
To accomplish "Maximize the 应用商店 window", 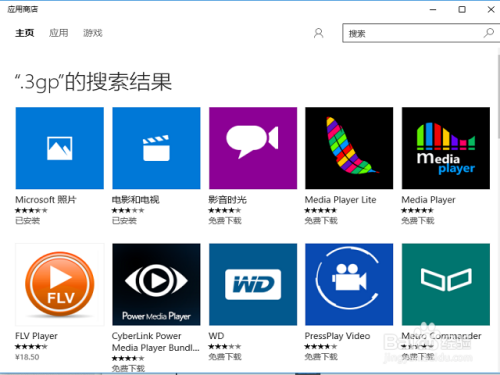I will pos(462,9).
